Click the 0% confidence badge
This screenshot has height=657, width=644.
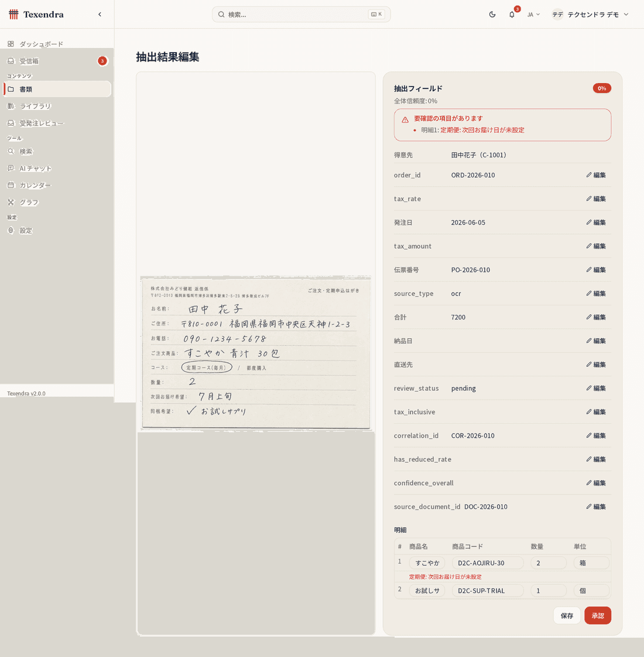point(602,88)
